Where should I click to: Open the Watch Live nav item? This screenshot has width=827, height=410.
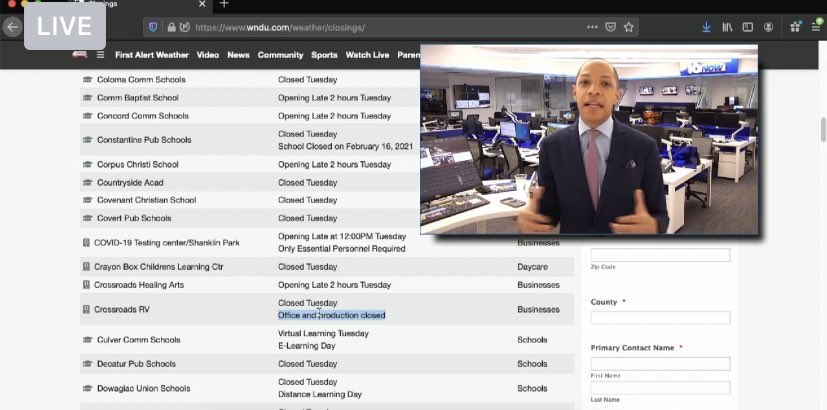tap(367, 55)
